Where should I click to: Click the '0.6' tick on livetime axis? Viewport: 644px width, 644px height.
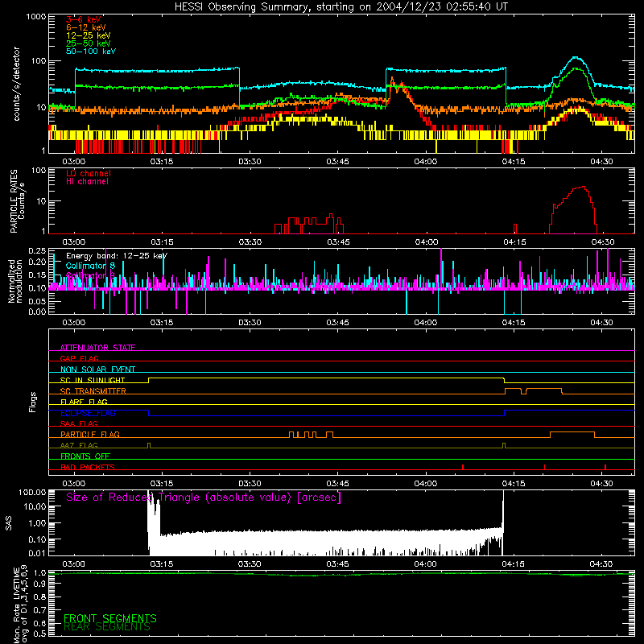(x=39, y=623)
